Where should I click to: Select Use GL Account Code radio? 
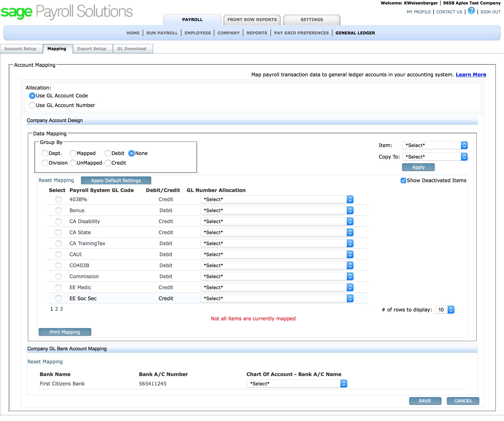pos(32,96)
